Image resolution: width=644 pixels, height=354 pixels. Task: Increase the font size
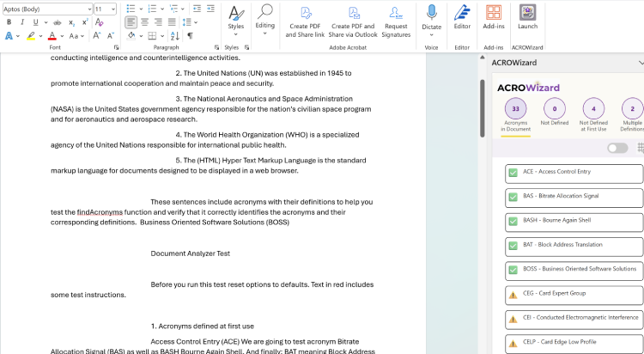point(96,36)
